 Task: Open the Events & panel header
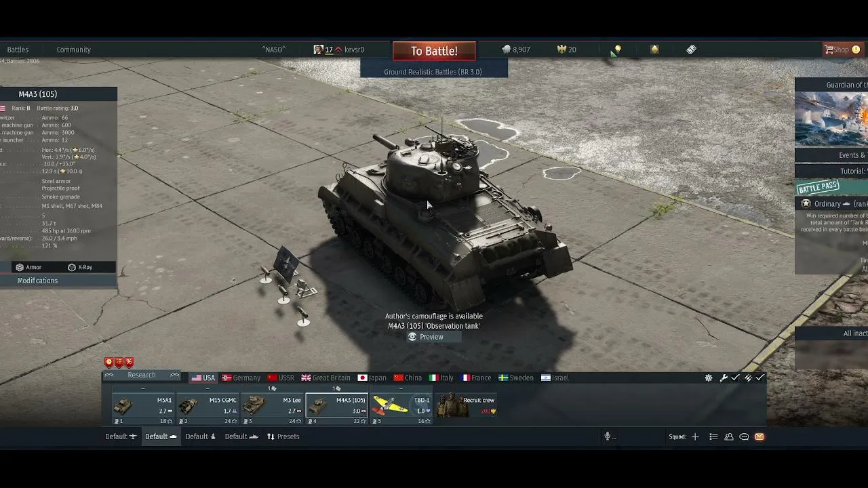pos(831,155)
